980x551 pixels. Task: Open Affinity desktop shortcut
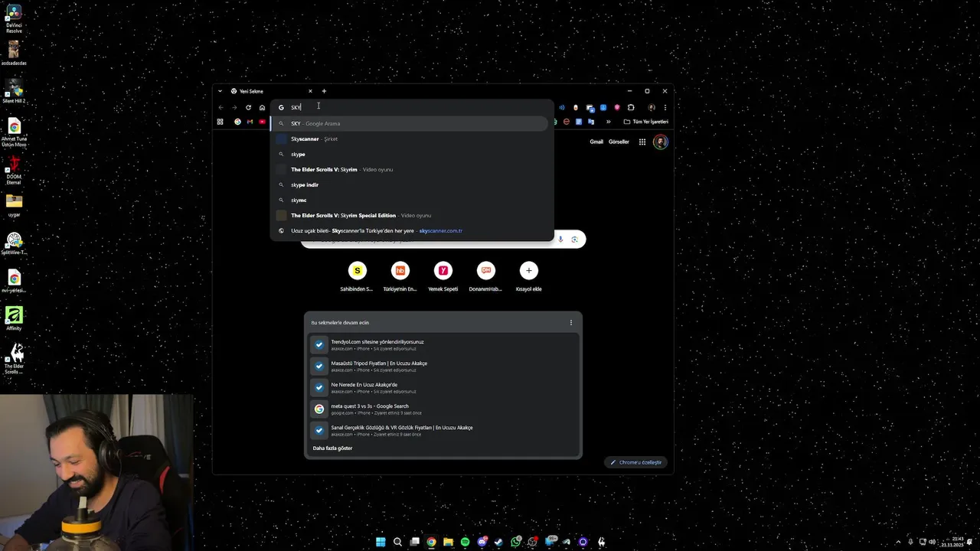(14, 318)
